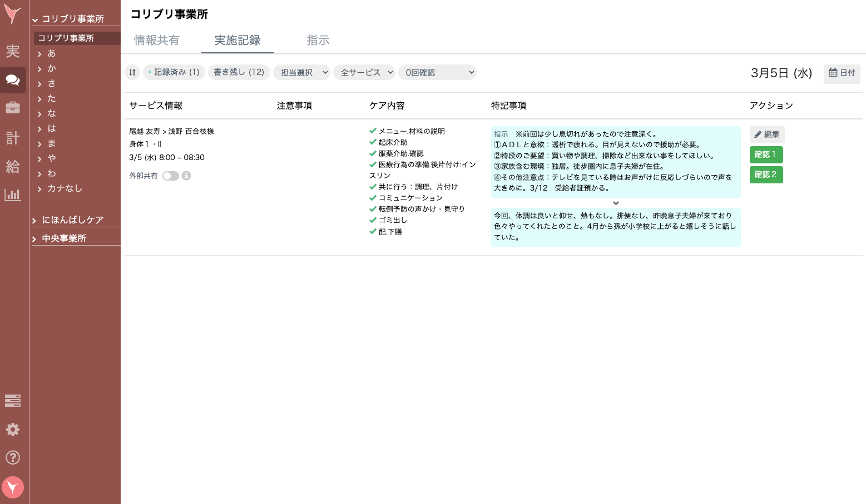Click the 確認２ confirmation button
The height and width of the screenshot is (504, 866).
(766, 174)
